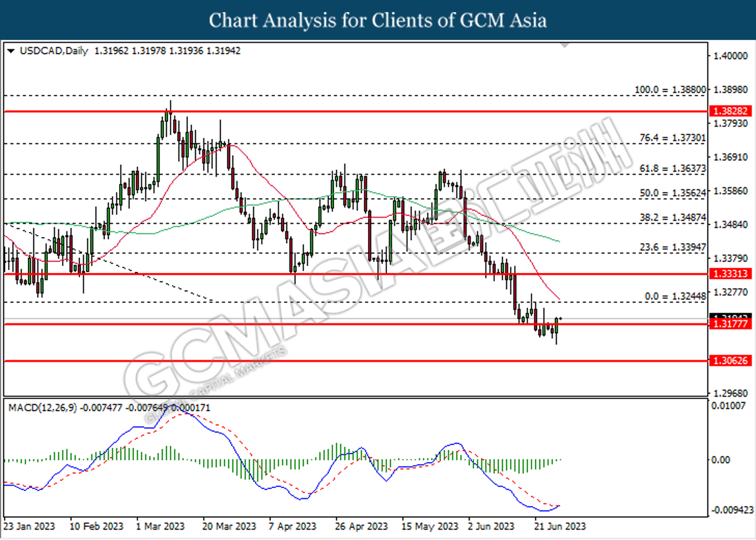Click the red 1.38282 price tag
This screenshot has height=540, width=756.
(x=730, y=111)
